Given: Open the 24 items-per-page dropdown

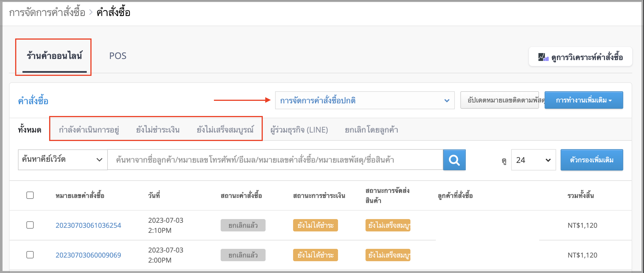Looking at the screenshot, I should click(x=533, y=160).
